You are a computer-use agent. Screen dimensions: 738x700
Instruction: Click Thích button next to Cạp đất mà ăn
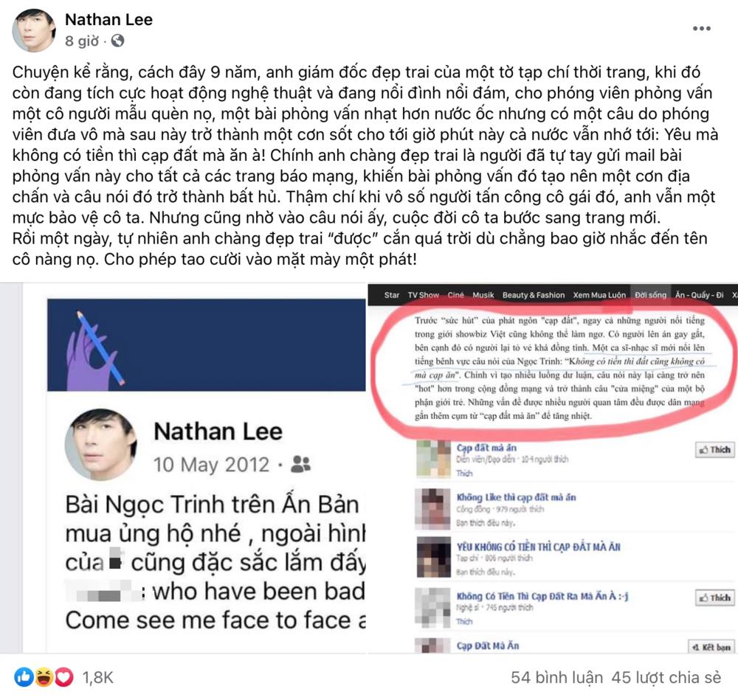point(714,450)
